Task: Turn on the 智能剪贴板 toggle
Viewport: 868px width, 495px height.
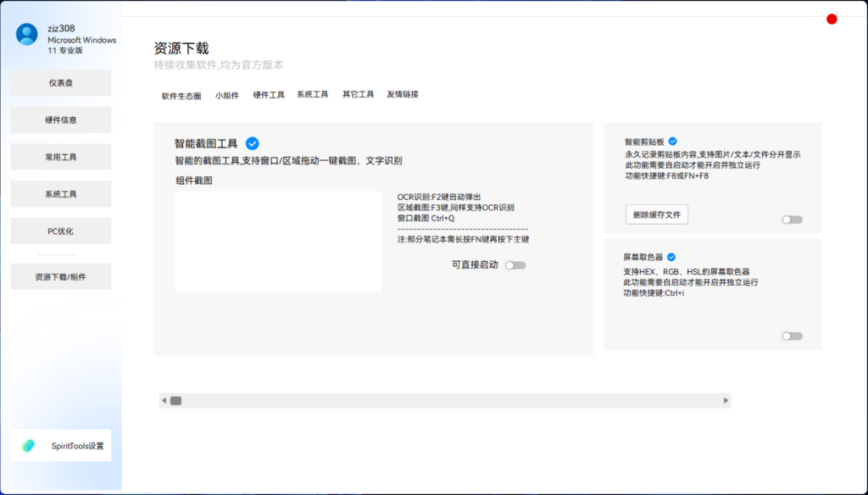Action: point(791,218)
